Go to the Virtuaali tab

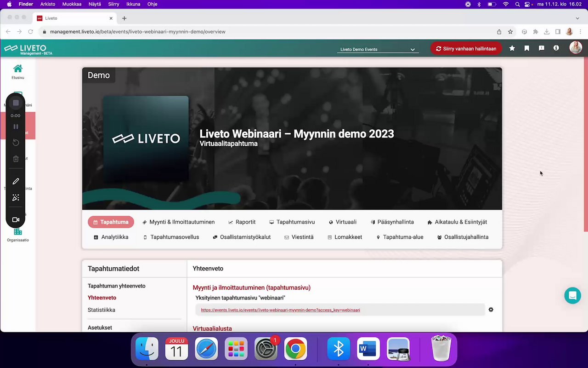pos(343,222)
